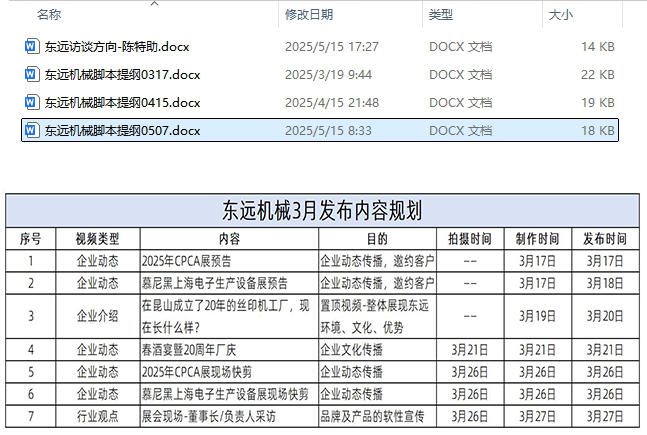
Task: Click the 目的 header cell
Action: point(378,239)
